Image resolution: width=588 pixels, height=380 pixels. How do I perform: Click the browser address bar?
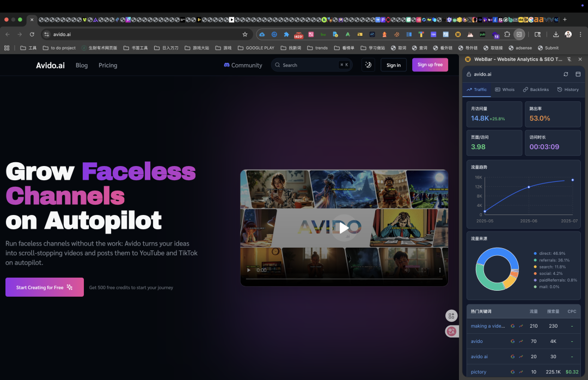(x=146, y=34)
